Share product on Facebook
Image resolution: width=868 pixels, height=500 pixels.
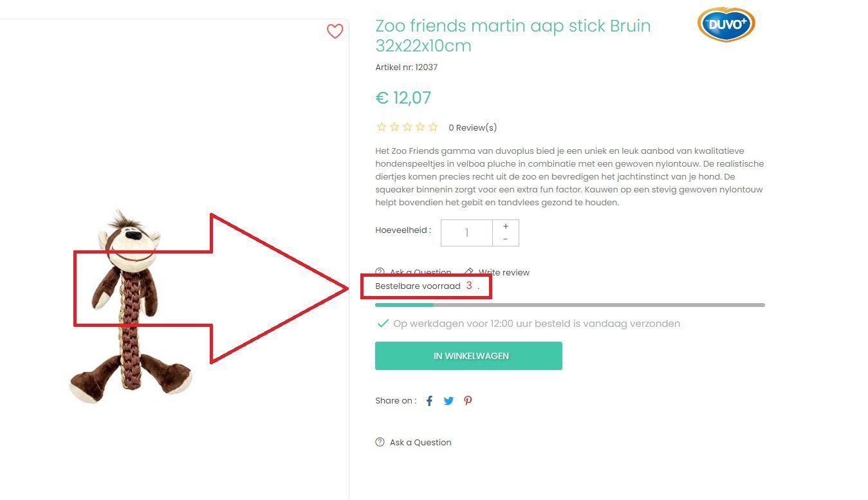click(429, 401)
